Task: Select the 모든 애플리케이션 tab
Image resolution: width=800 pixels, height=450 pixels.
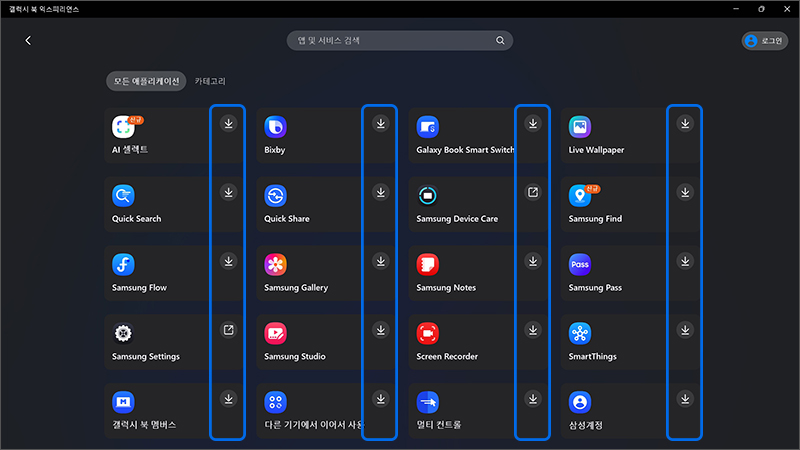Action: click(x=146, y=81)
